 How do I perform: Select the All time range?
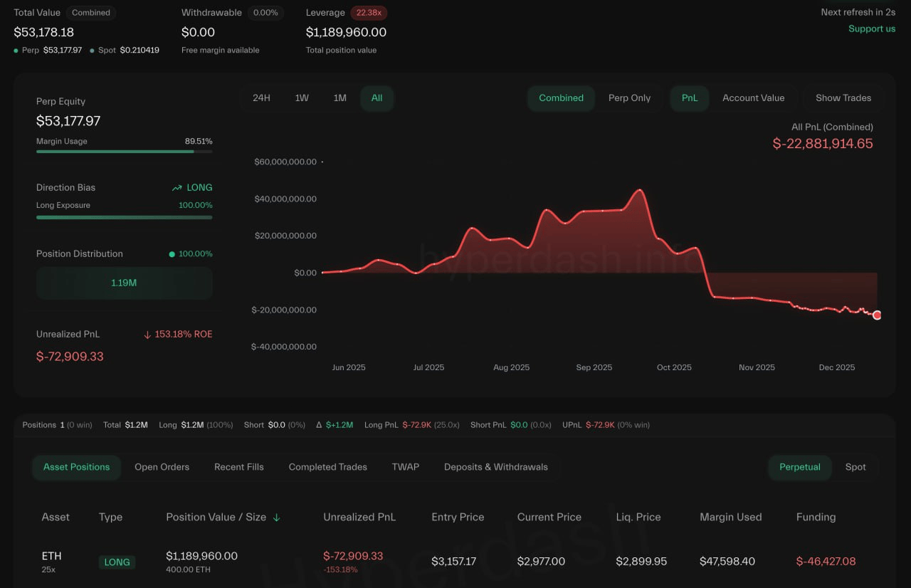pos(377,98)
